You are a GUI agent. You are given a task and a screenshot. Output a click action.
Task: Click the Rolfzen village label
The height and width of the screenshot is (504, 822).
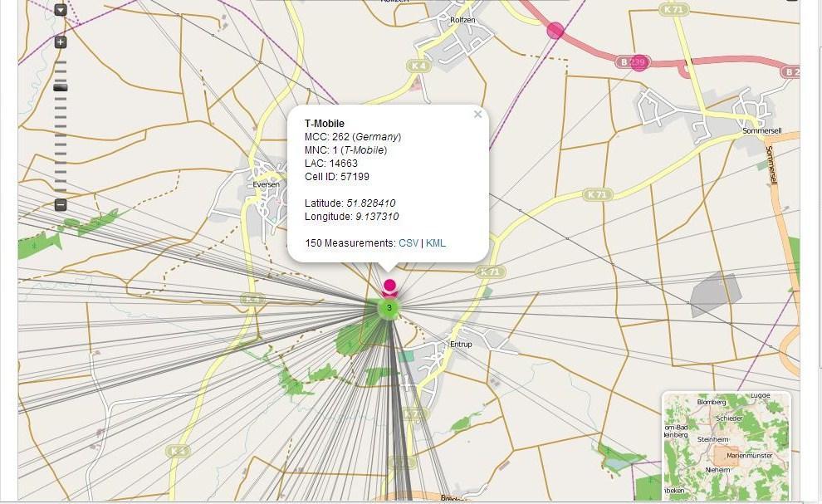pyautogui.click(x=462, y=20)
